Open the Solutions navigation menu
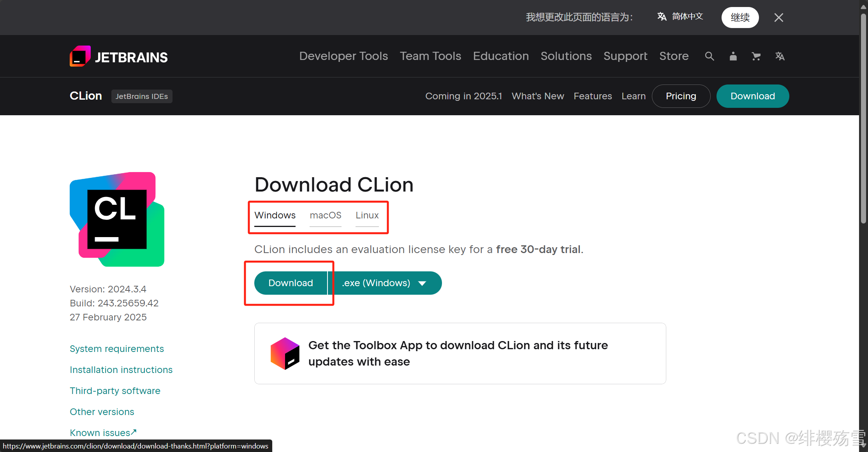Screen dimensions: 868x452 click(566, 56)
